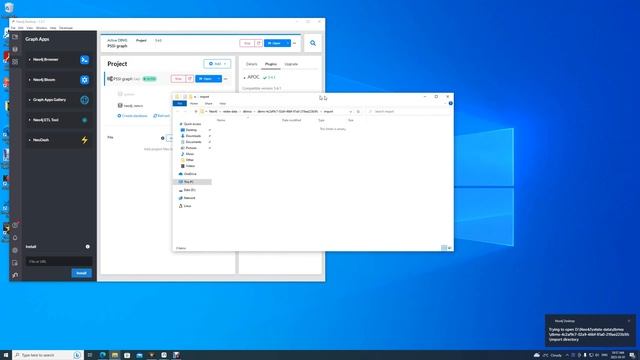This screenshot has width=640, height=360.
Task: Select OneDrive in Explorer navigation pane
Action: coord(190,174)
